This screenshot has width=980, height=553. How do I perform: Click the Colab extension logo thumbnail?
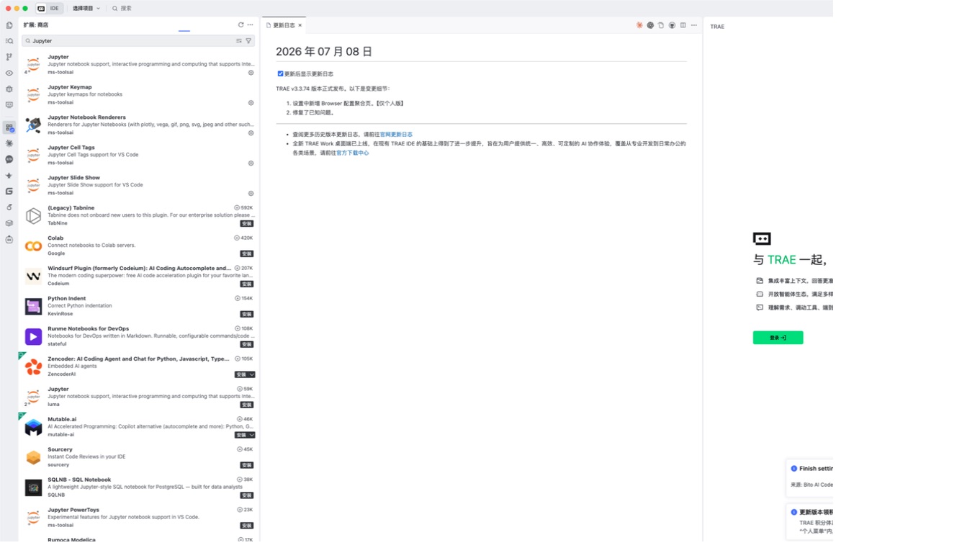click(x=33, y=246)
